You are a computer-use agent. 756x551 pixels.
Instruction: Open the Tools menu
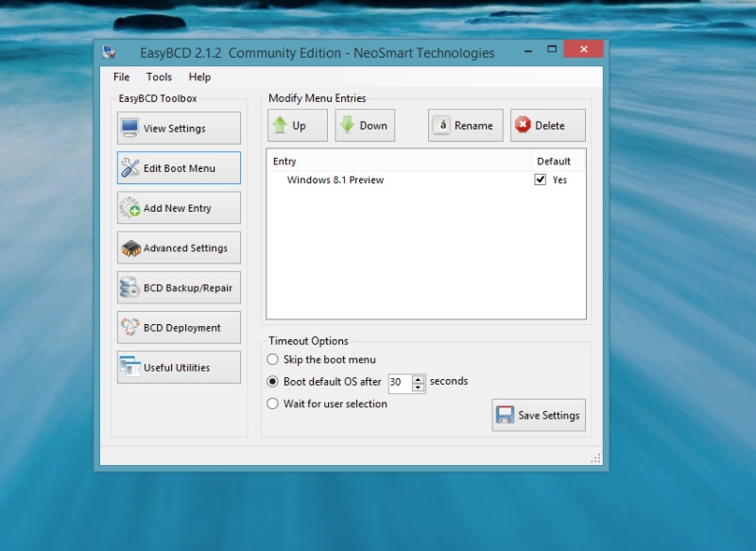159,77
